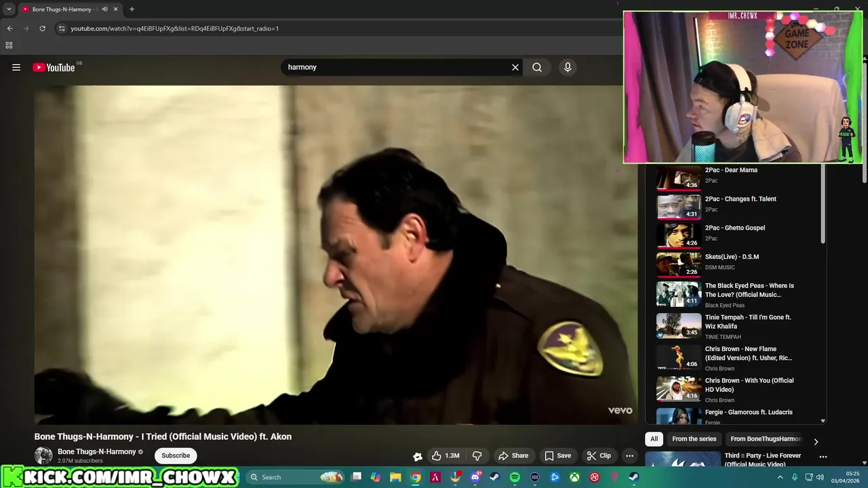Close the Bone Thugs-N-Harmony tab
Screen dimensions: 868x488
116,9
